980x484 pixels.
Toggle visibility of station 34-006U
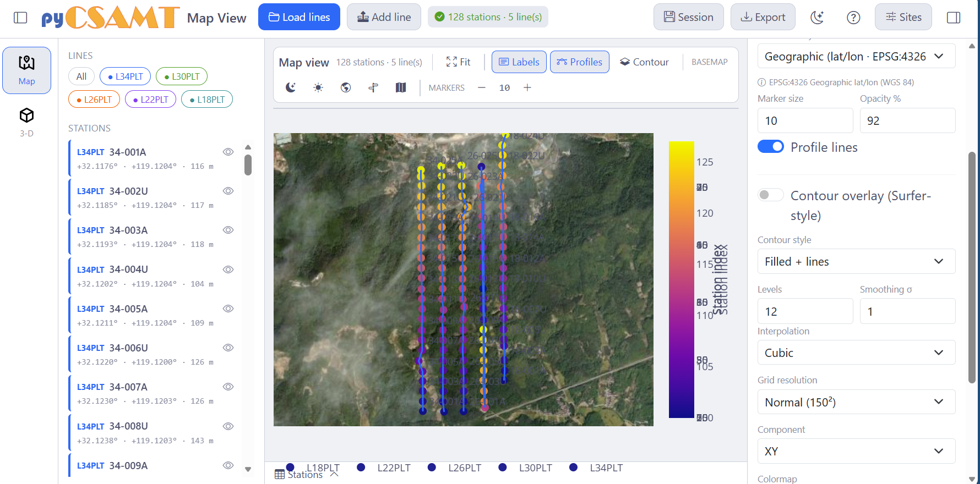[228, 348]
